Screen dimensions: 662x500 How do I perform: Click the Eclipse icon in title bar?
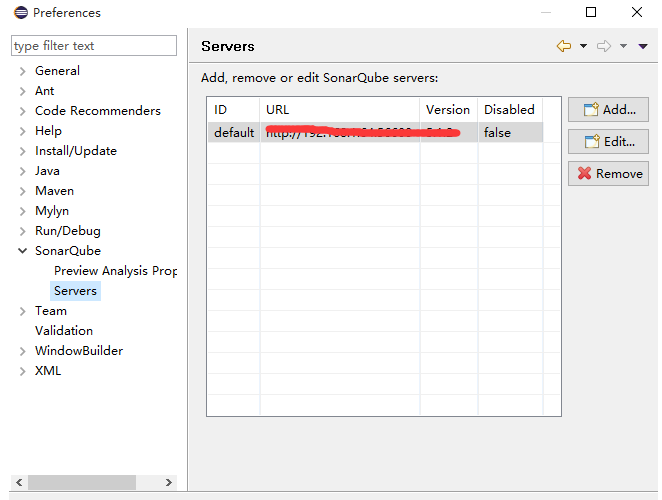21,13
